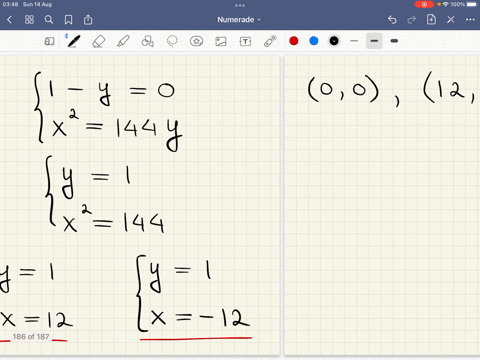The image size is (480, 360).
Task: Insert an image with the photo tool
Action: [x=221, y=41]
